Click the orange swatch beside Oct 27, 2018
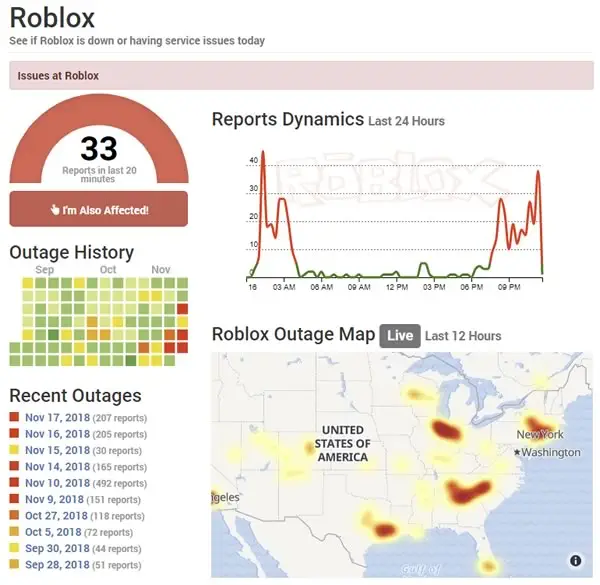This screenshot has height=585, width=600. tap(14, 515)
